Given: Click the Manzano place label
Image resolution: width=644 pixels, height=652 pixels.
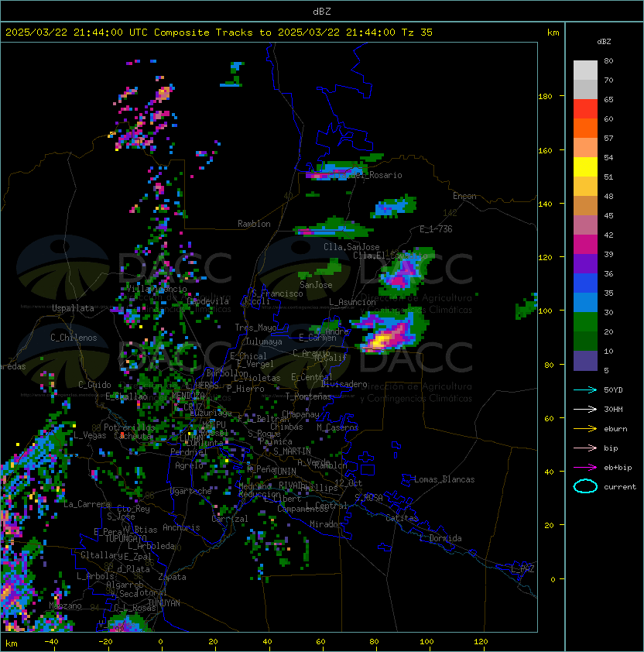Looking at the screenshot, I should click(65, 606).
